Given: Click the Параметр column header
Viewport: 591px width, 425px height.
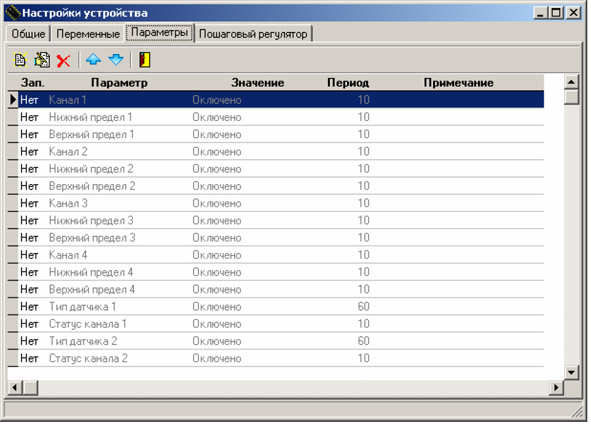Looking at the screenshot, I should click(x=119, y=83).
